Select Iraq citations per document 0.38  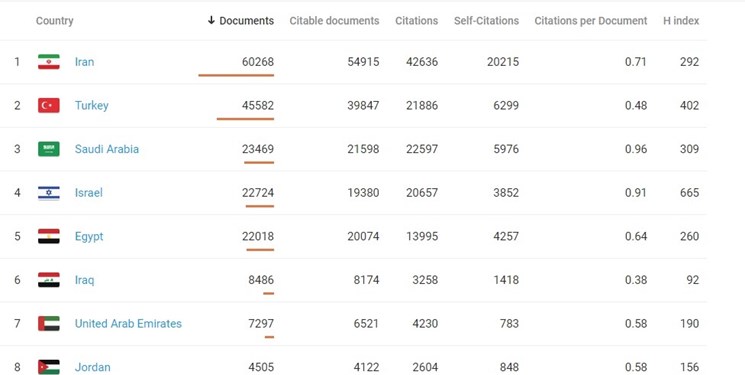coord(636,280)
